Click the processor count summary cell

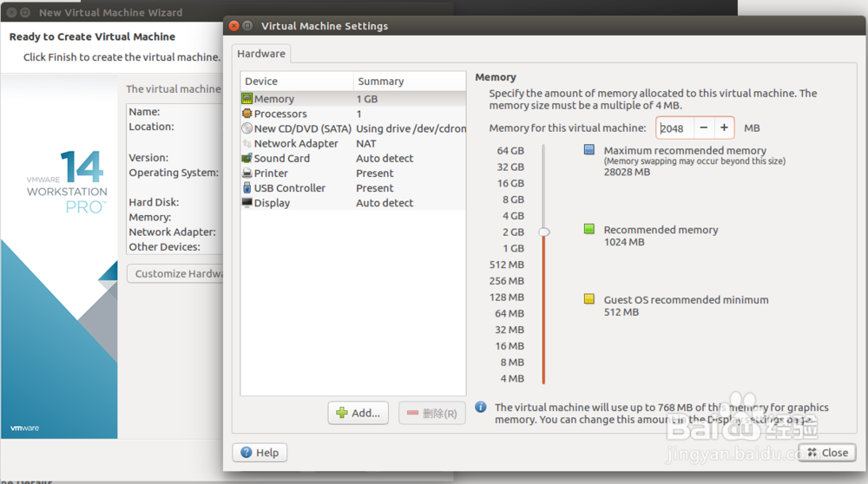(x=358, y=114)
